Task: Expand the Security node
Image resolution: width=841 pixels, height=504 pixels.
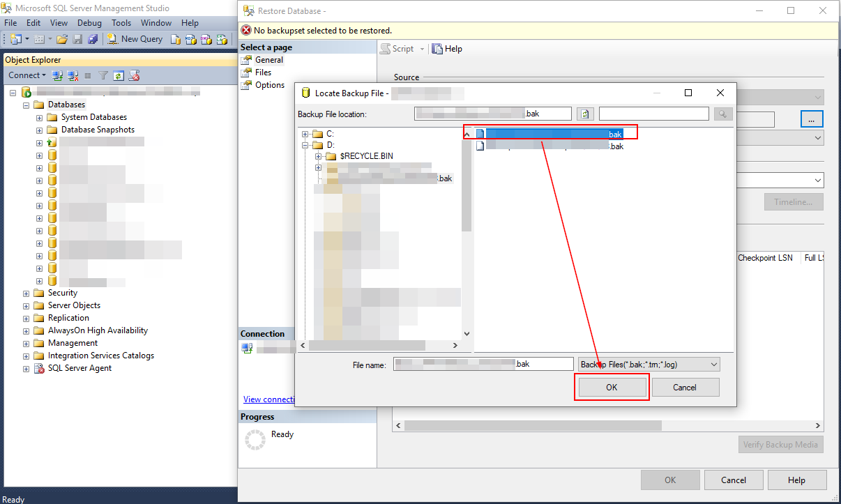Action: (26, 293)
